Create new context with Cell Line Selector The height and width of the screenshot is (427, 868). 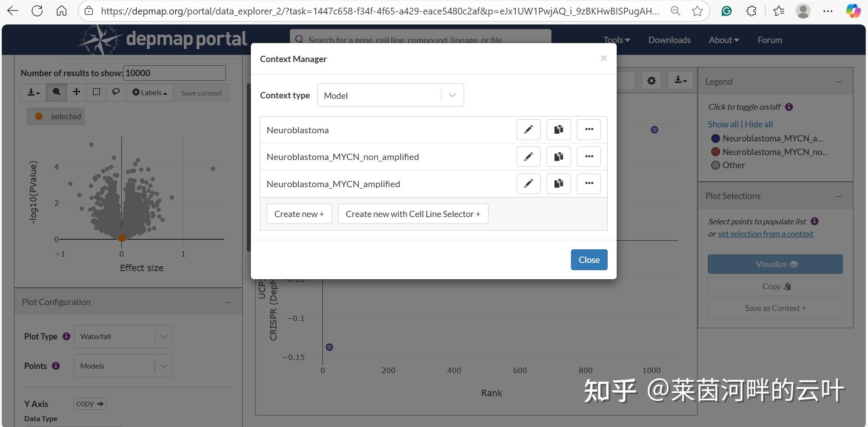412,213
